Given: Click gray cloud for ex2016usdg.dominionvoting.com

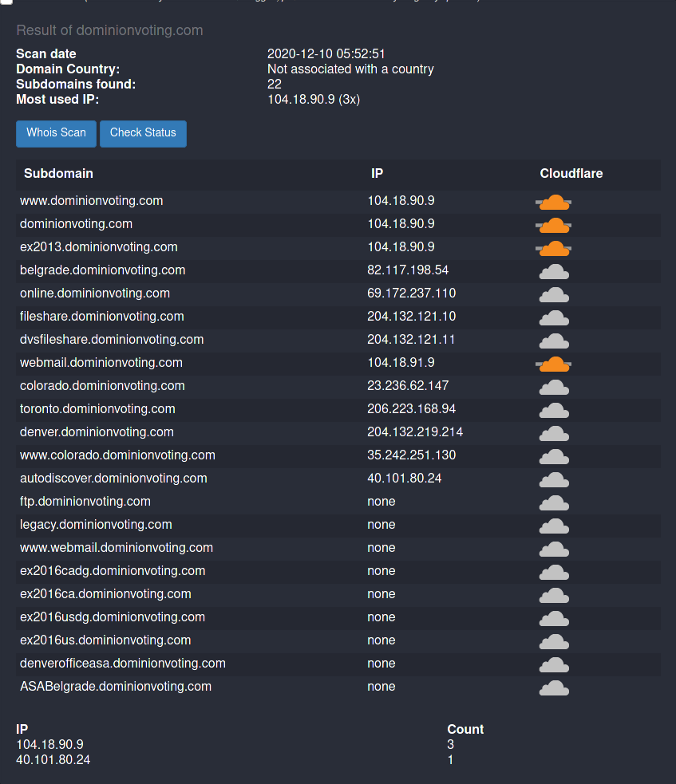Looking at the screenshot, I should 554,618.
